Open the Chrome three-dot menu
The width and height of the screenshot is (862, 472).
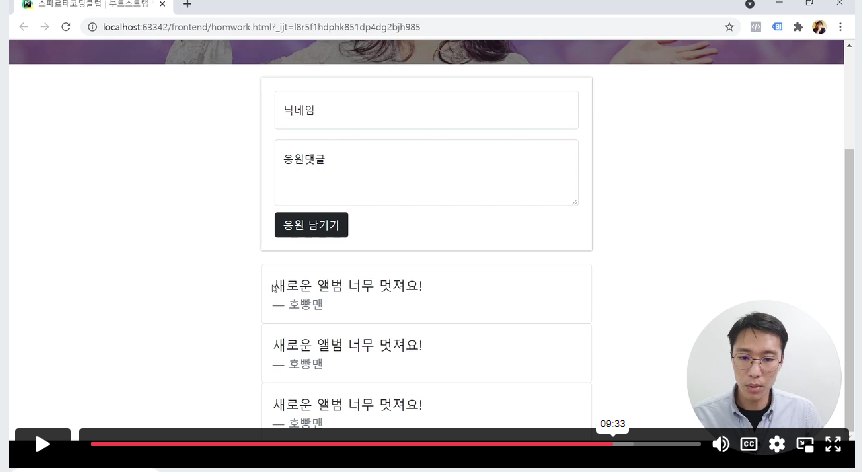(x=840, y=27)
